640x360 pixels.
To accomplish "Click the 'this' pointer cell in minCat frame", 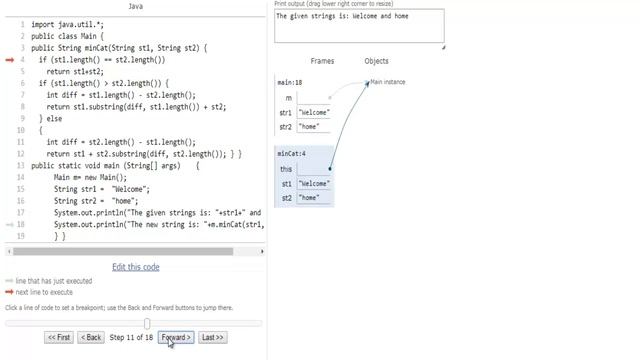I will (x=314, y=169).
